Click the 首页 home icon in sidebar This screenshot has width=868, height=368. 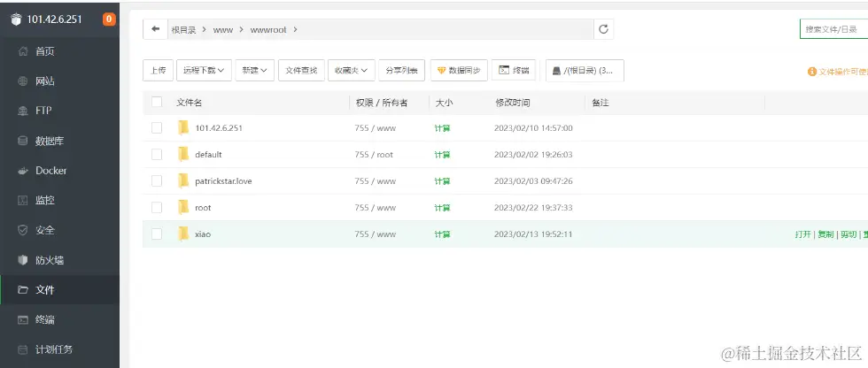click(23, 51)
